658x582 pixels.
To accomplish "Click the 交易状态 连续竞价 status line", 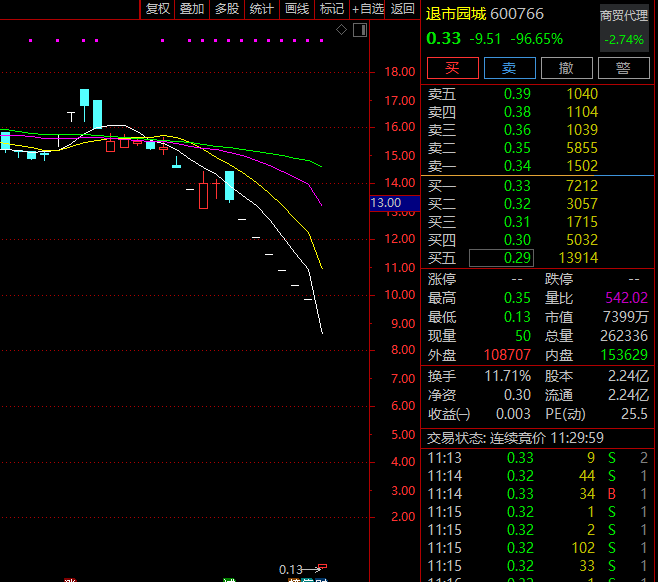I will (x=515, y=438).
